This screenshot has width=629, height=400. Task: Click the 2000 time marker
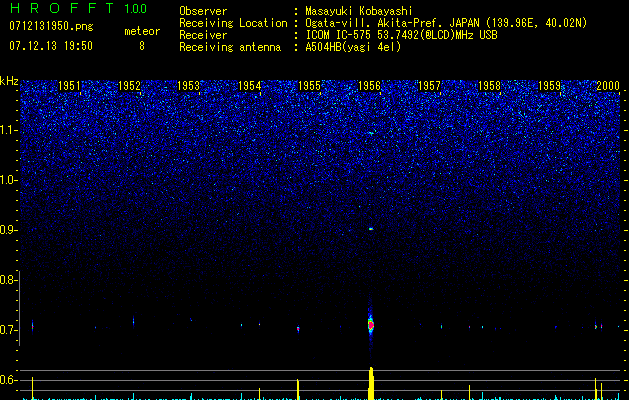pos(608,86)
